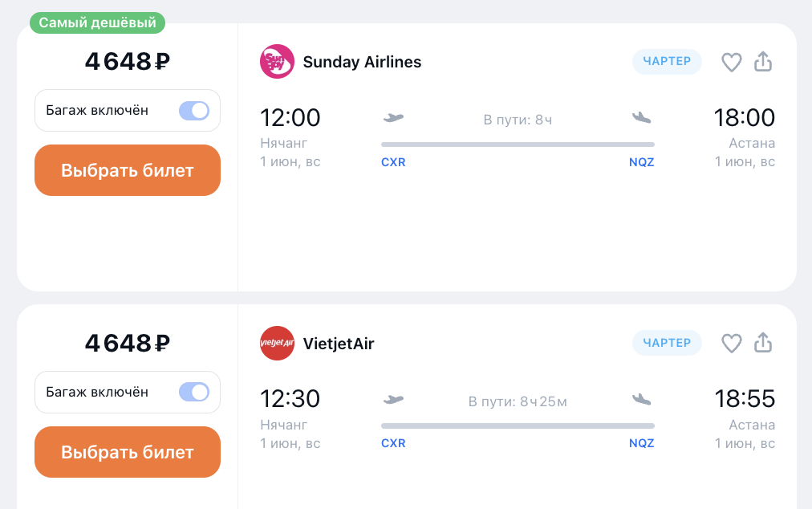
Task: Add Sunday Airlines flight to favorites heart
Action: click(x=731, y=62)
